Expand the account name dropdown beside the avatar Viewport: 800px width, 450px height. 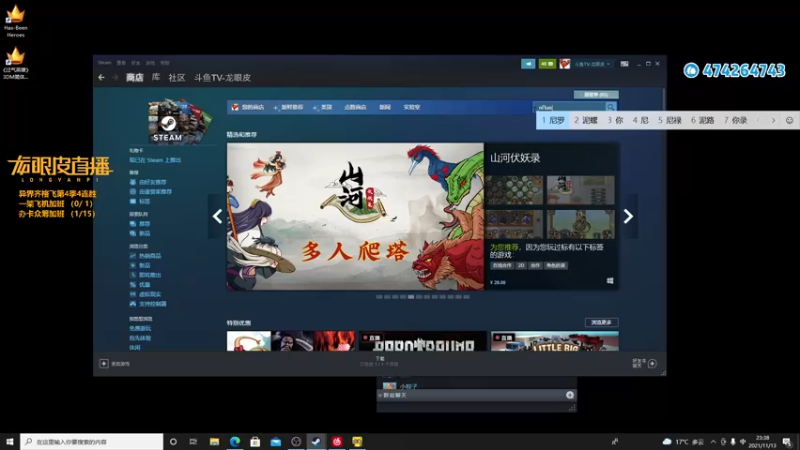(x=592, y=64)
